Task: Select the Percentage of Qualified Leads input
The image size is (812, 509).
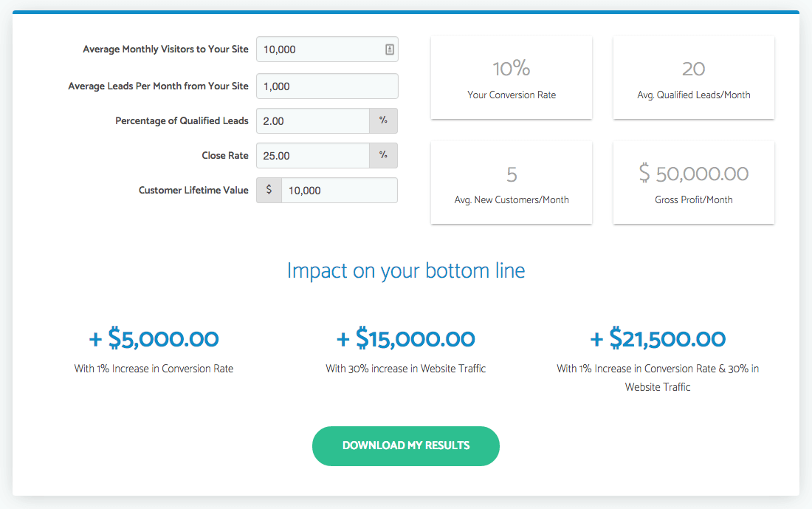Action: pyautogui.click(x=313, y=120)
